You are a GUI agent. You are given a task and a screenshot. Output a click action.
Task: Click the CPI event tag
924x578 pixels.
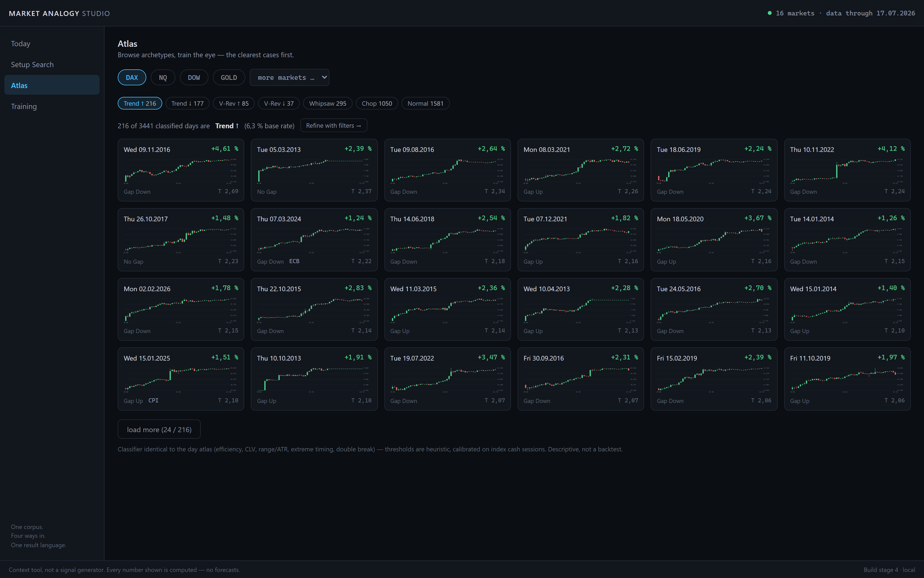click(x=153, y=400)
